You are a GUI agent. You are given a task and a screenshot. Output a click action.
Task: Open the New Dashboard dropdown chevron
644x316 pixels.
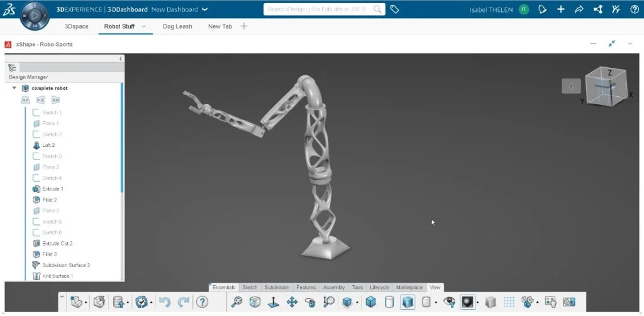coord(204,9)
